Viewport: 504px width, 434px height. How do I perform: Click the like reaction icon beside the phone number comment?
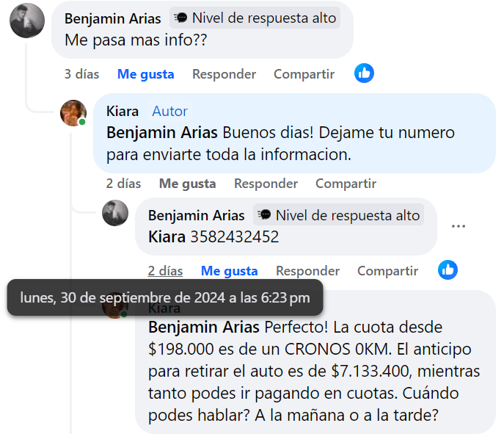pyautogui.click(x=448, y=270)
